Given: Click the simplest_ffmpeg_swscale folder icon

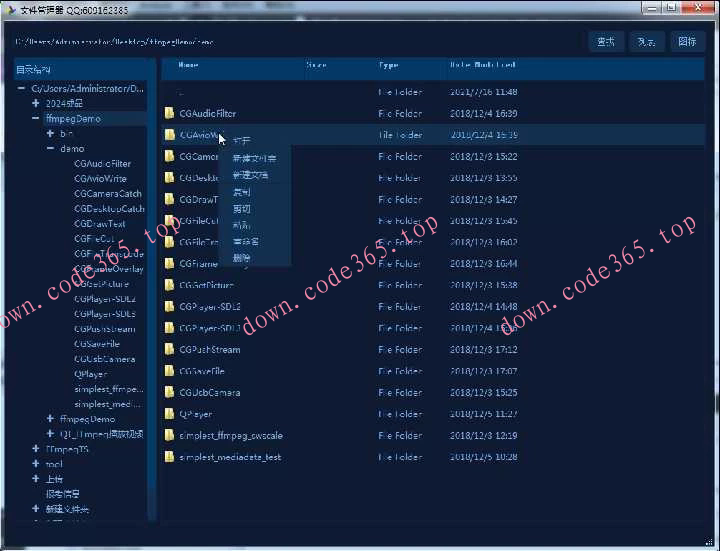Looking at the screenshot, I should [170, 436].
